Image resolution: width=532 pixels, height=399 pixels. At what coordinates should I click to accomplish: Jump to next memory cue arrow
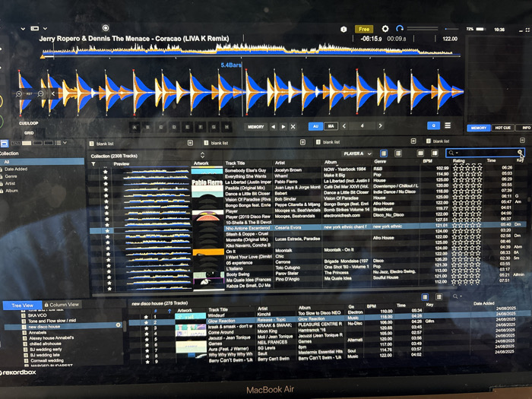pos(283,127)
